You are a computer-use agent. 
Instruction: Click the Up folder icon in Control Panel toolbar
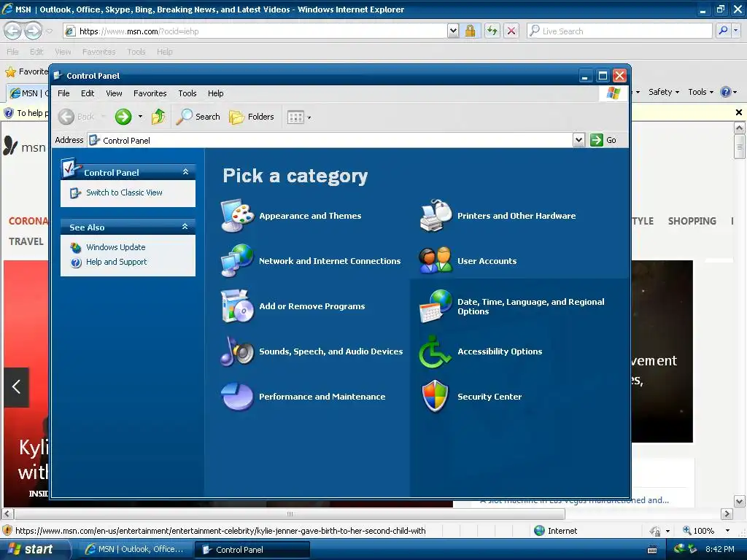[158, 117]
